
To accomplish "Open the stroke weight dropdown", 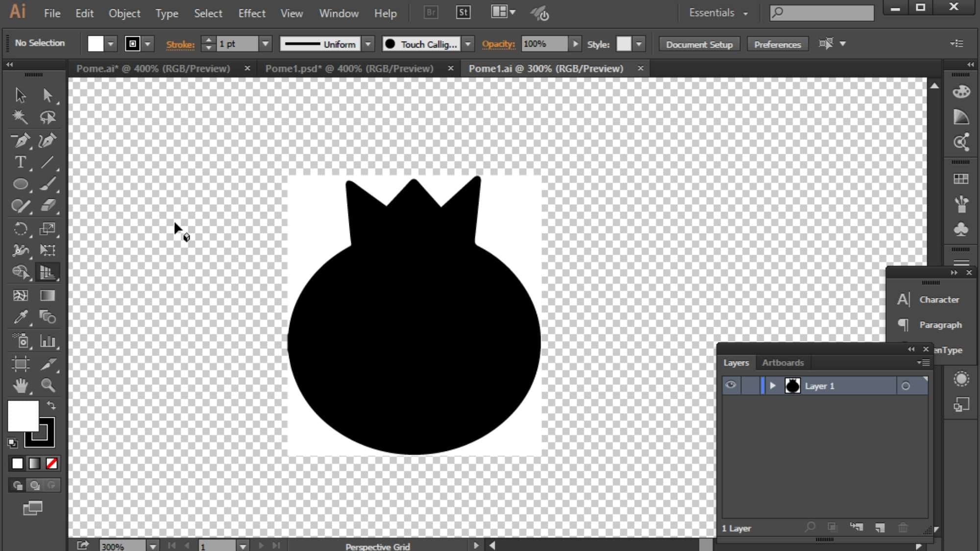I will (x=265, y=44).
